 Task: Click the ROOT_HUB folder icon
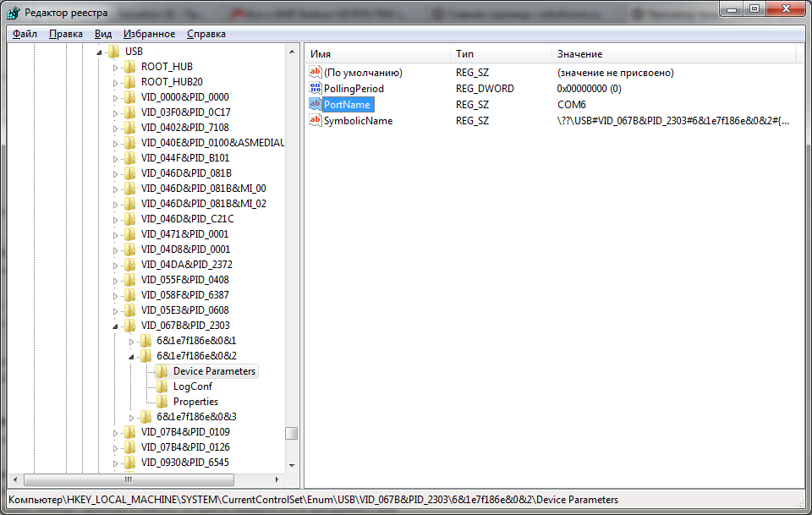coord(130,66)
